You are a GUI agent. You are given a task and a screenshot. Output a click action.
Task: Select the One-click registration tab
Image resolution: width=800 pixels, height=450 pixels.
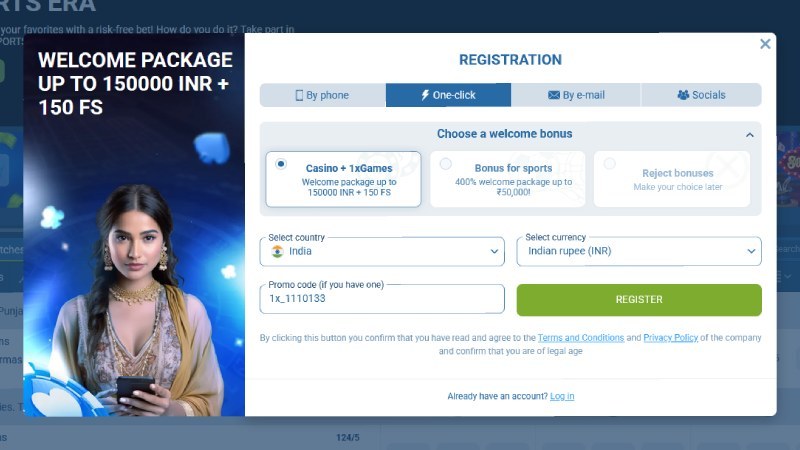tap(448, 95)
